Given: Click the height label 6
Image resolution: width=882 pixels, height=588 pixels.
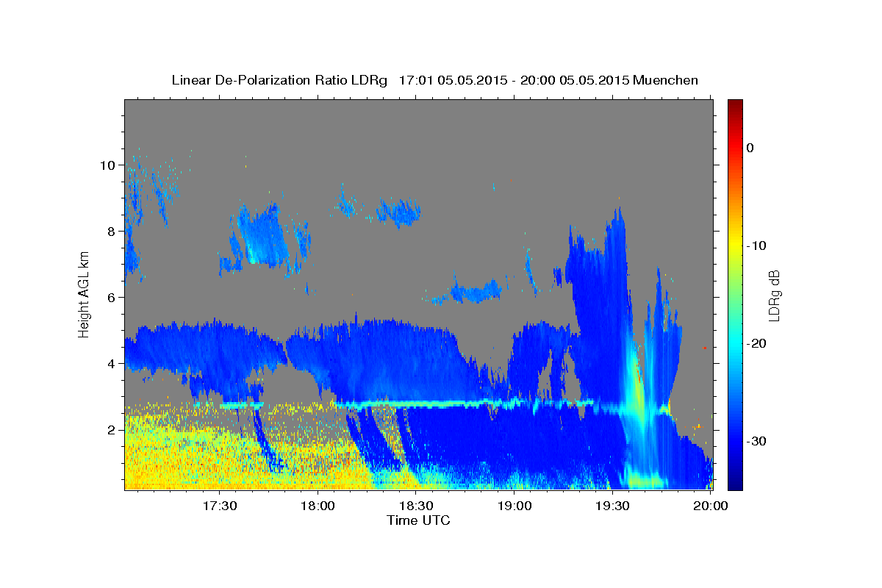Looking at the screenshot, I should coord(112,298).
